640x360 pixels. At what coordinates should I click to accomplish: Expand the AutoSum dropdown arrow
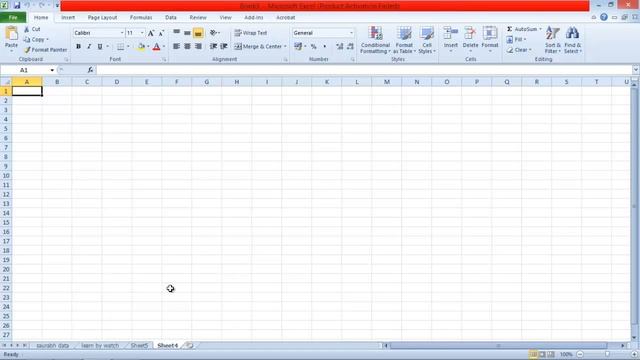tap(540, 29)
